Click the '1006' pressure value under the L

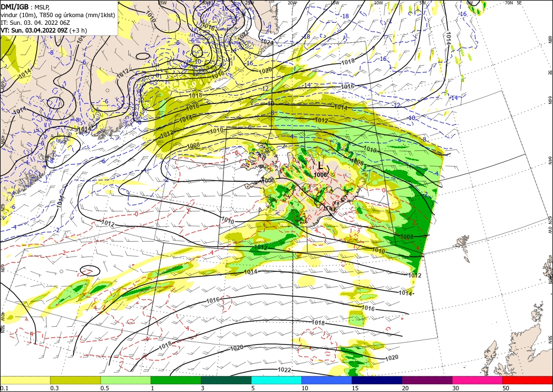(x=320, y=175)
